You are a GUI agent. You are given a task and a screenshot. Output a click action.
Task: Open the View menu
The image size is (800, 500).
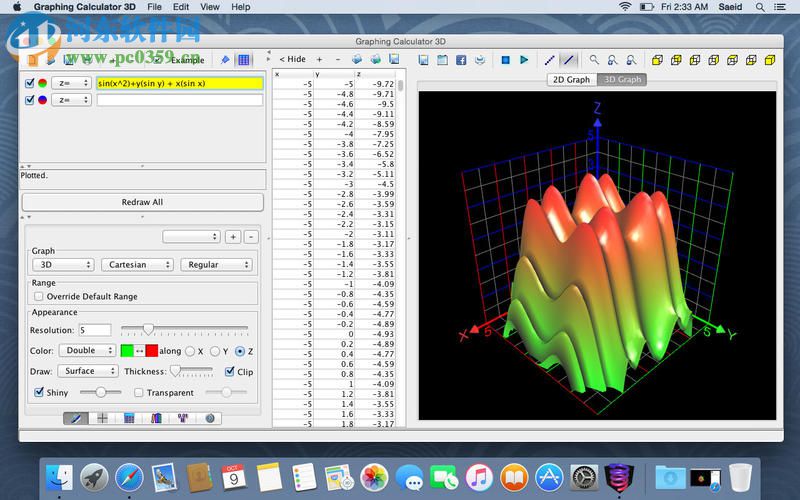(210, 7)
